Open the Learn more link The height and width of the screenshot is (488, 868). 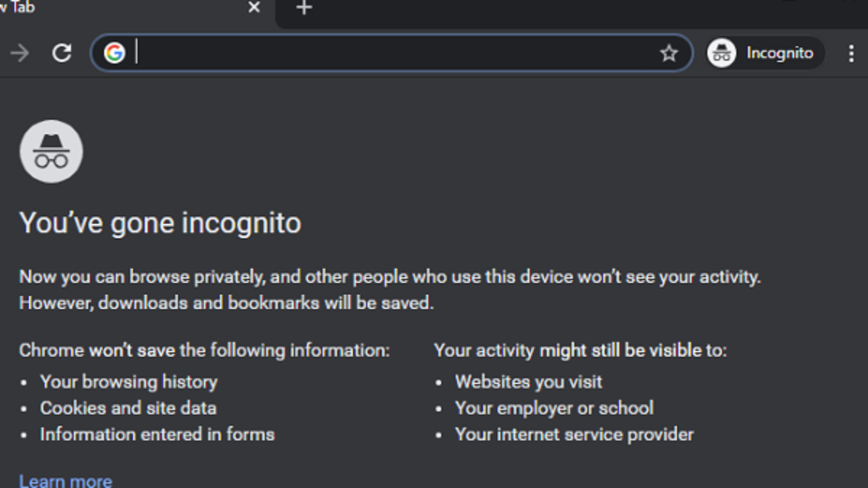pos(65,481)
